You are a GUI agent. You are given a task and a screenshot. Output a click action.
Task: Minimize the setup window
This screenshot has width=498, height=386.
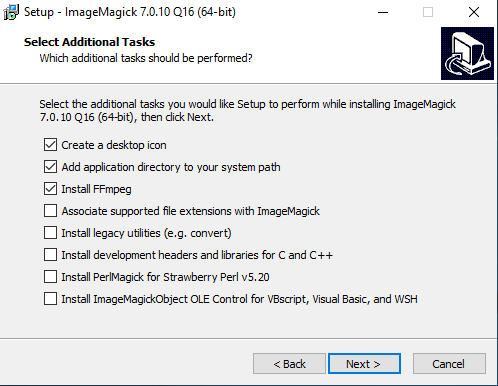tap(383, 12)
